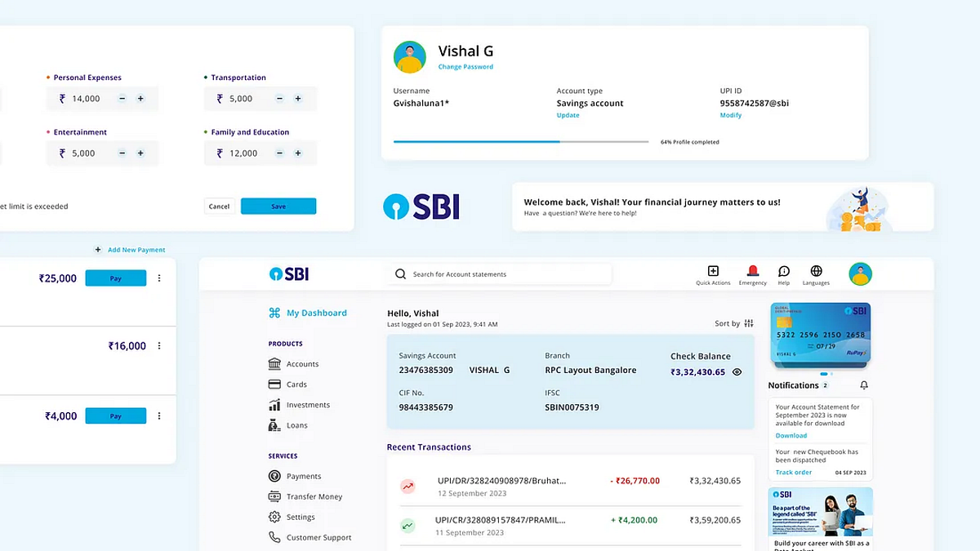Open the kebab menu beside the ₹16,000 payment
The height and width of the screenshot is (551, 980).
[159, 345]
